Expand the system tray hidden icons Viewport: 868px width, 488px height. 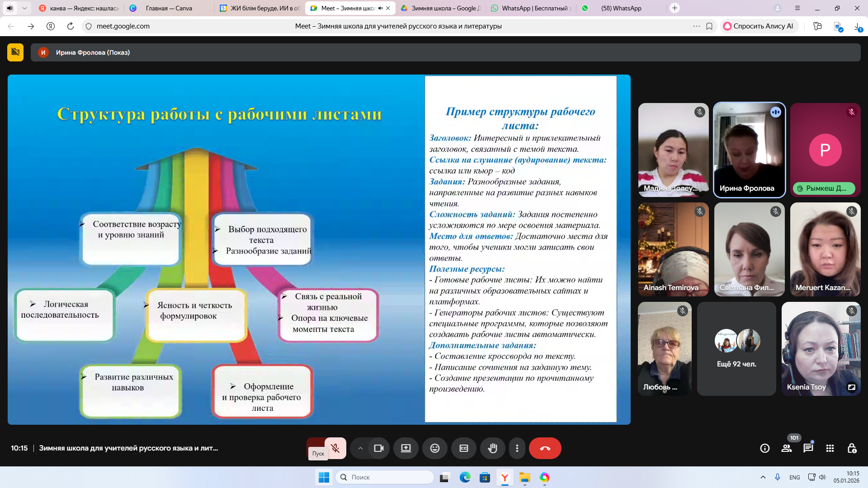763,477
